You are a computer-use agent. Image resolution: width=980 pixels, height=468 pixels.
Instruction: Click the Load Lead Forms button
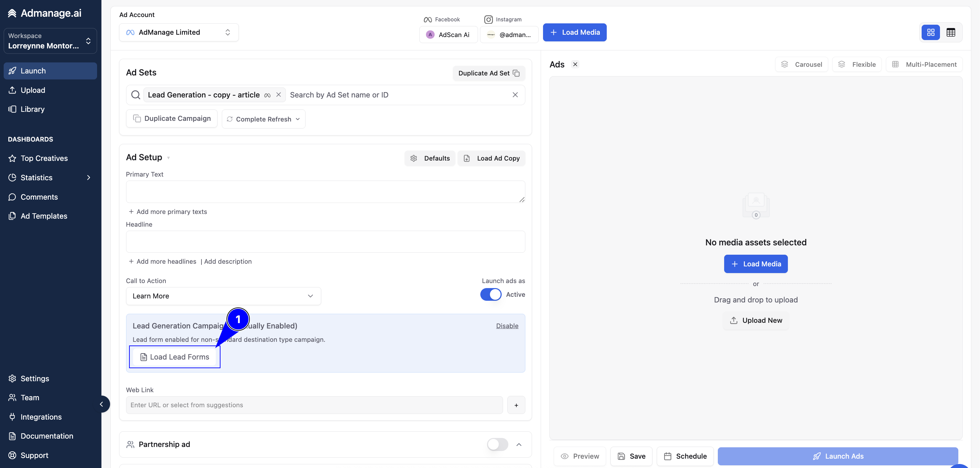(x=175, y=357)
